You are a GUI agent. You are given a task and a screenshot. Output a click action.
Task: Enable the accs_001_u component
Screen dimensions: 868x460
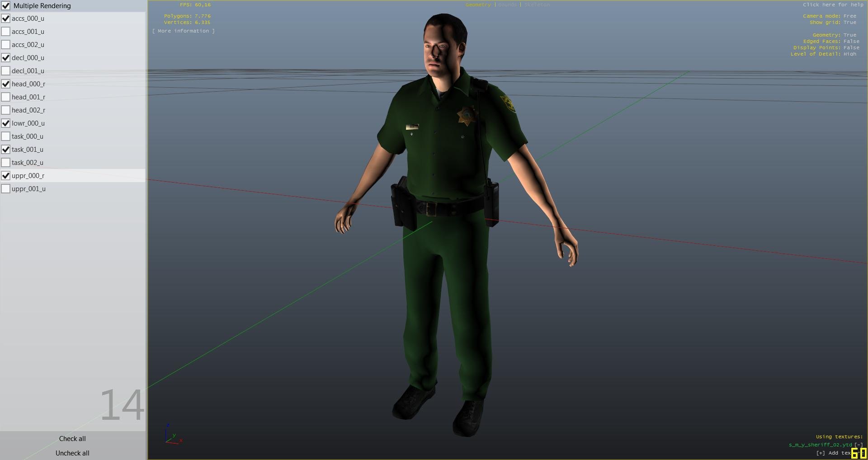coord(6,32)
